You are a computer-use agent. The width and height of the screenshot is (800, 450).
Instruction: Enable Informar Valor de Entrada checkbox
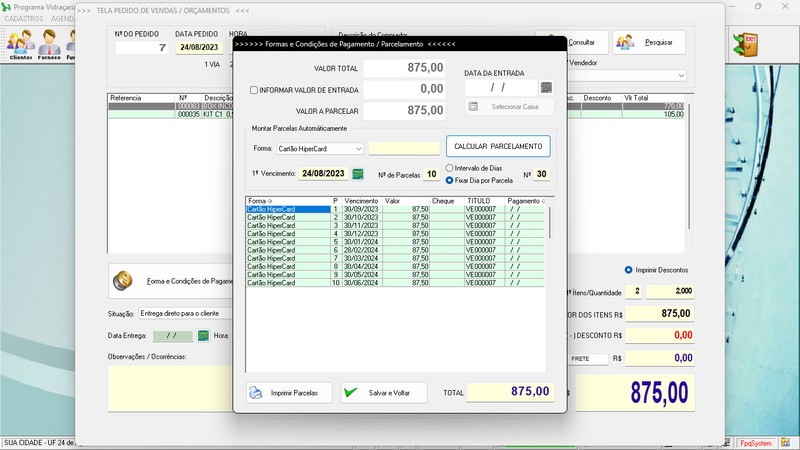(254, 90)
